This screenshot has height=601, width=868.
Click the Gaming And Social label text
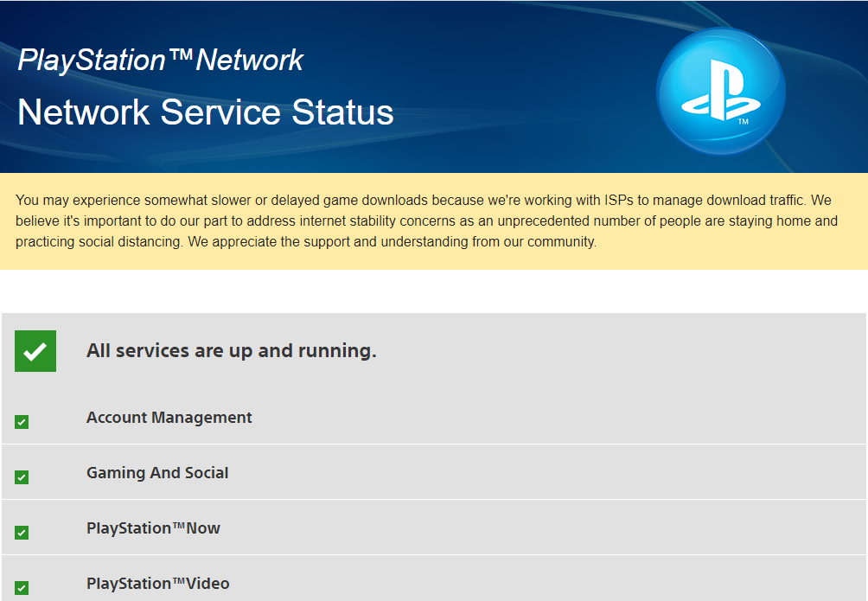(x=157, y=472)
